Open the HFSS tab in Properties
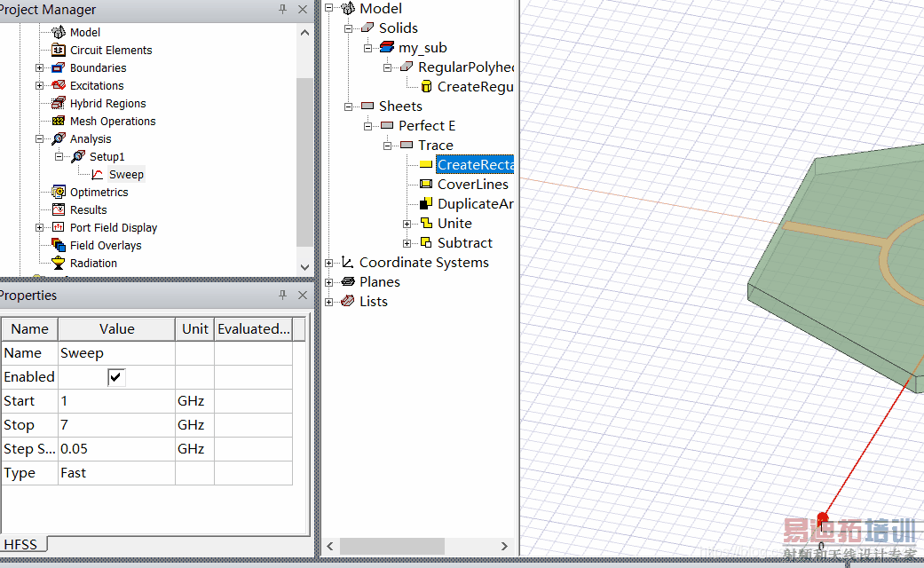This screenshot has width=924, height=568. pos(22,544)
